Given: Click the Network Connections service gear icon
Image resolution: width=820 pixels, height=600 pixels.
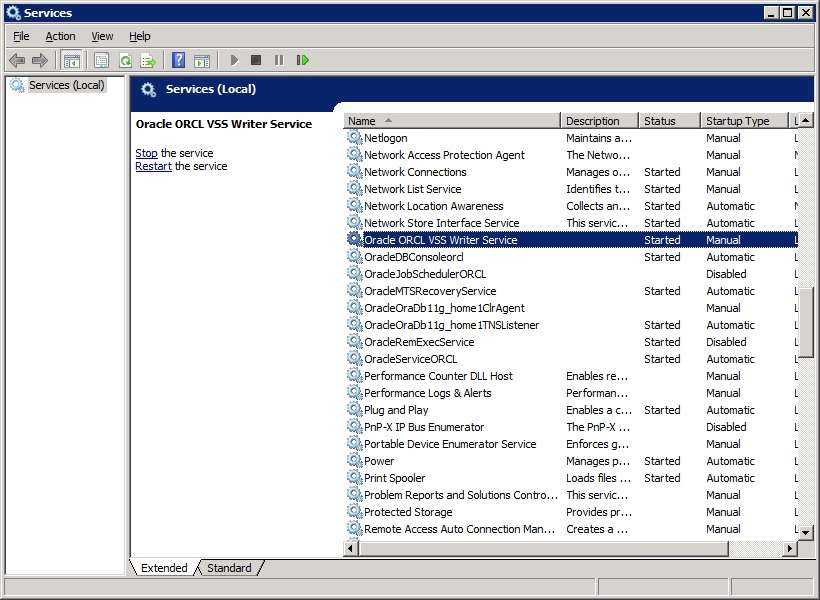Looking at the screenshot, I should [355, 172].
